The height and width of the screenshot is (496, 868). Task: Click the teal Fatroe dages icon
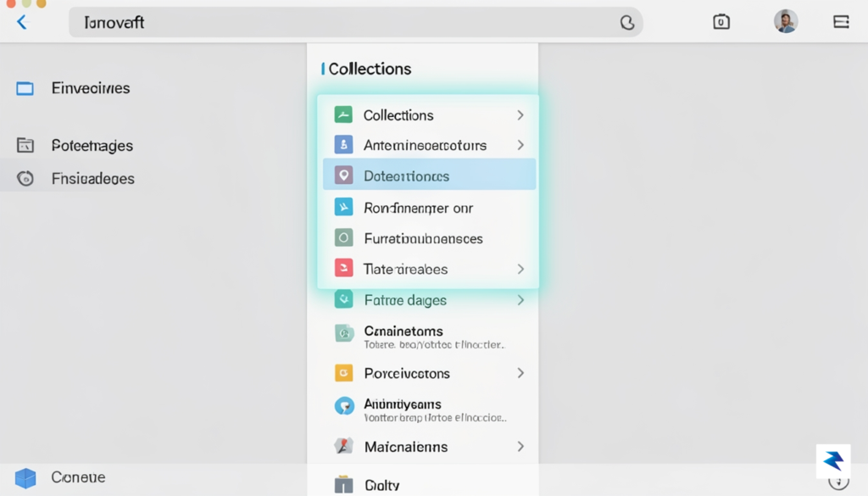point(343,299)
